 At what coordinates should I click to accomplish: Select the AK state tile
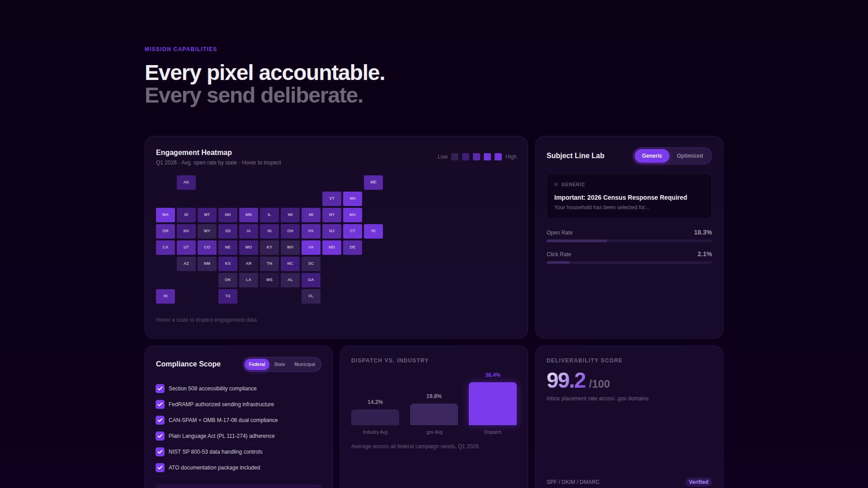186,183
